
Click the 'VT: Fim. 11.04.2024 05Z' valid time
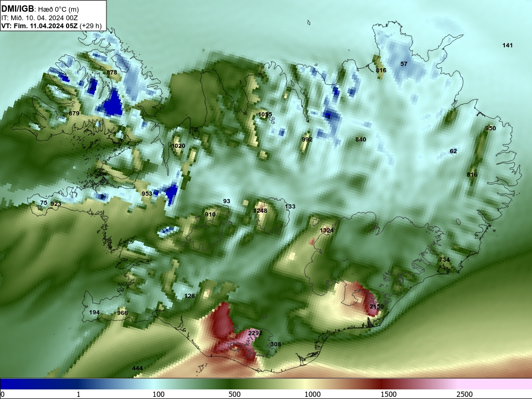pyautogui.click(x=39, y=26)
